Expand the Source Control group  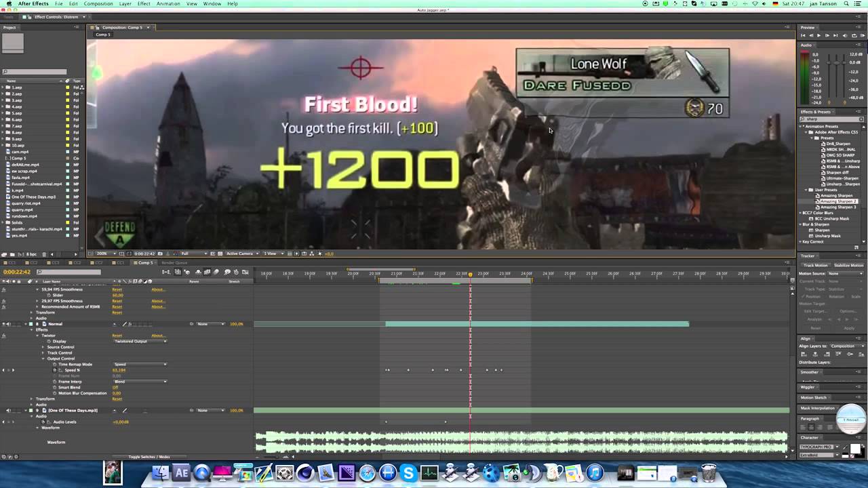(43, 347)
